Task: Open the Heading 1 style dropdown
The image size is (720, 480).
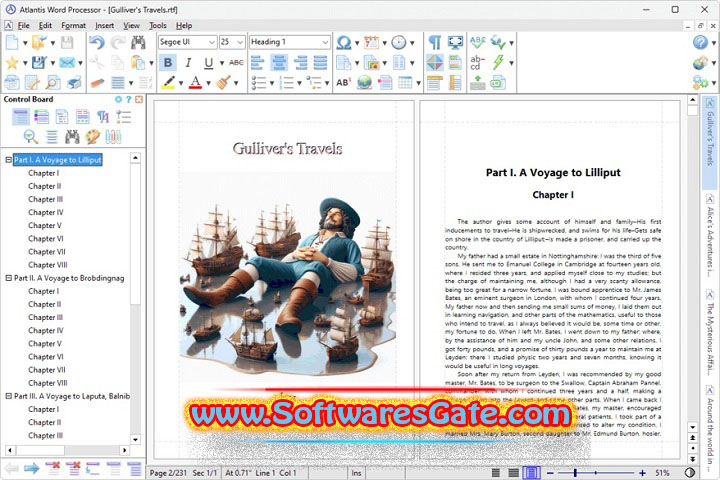Action: 325,42
